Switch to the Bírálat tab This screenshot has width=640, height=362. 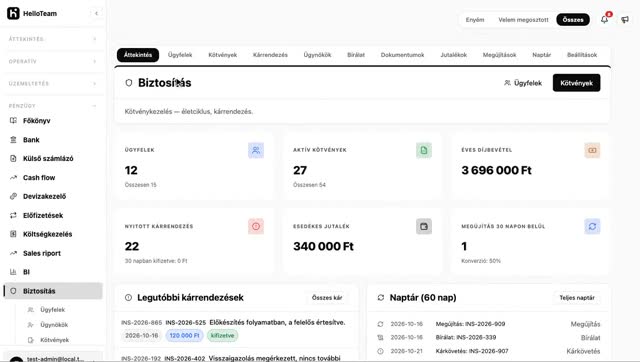coord(356,55)
